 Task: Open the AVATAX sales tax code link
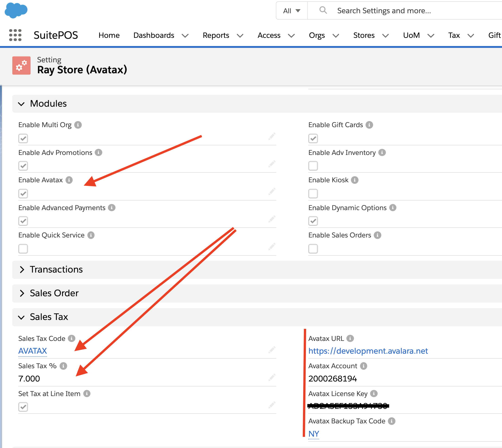(x=33, y=351)
